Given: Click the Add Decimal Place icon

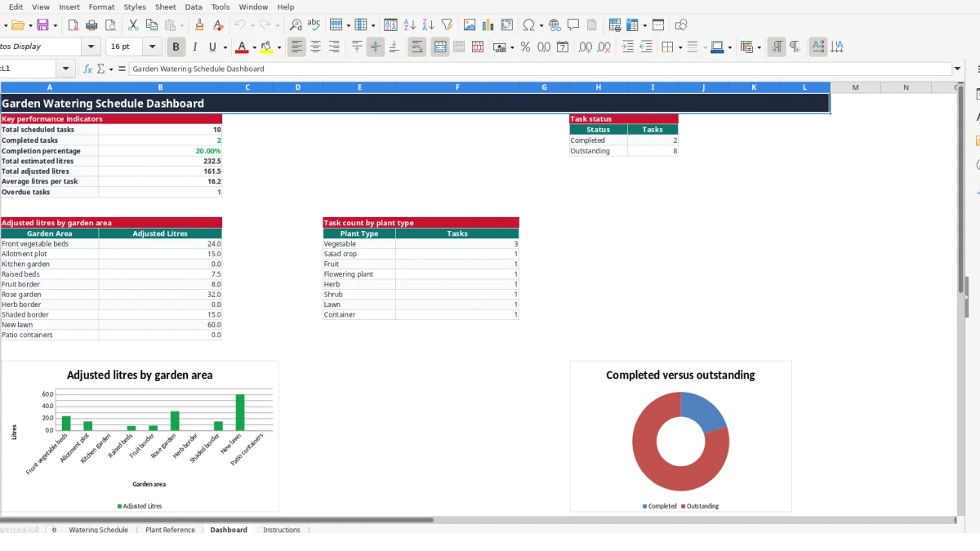Looking at the screenshot, I should (586, 47).
